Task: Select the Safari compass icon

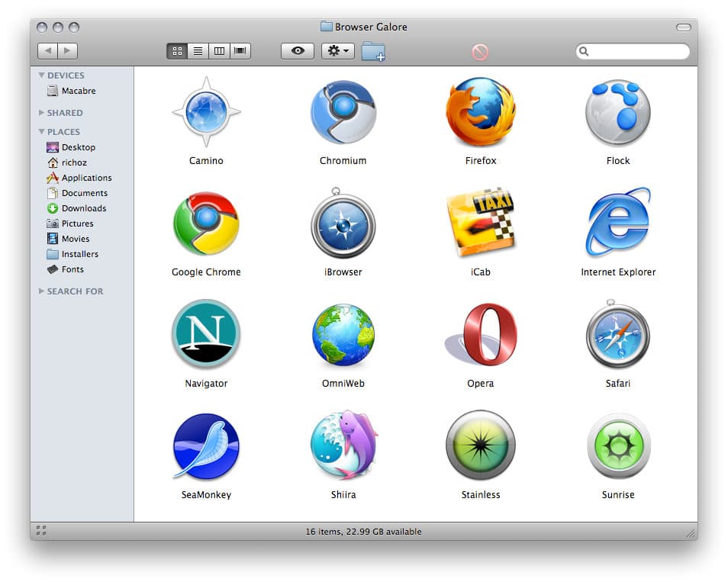Action: (x=617, y=335)
